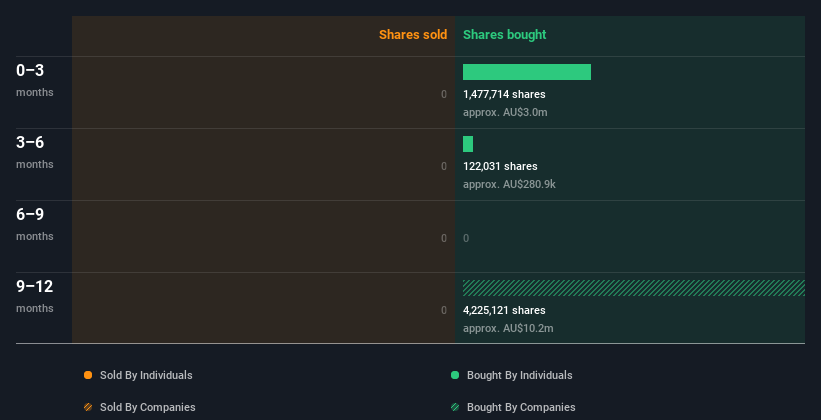Screen dimensions: 821x420
Task: Click the approx. AU$3.0m label
Action: pos(505,112)
